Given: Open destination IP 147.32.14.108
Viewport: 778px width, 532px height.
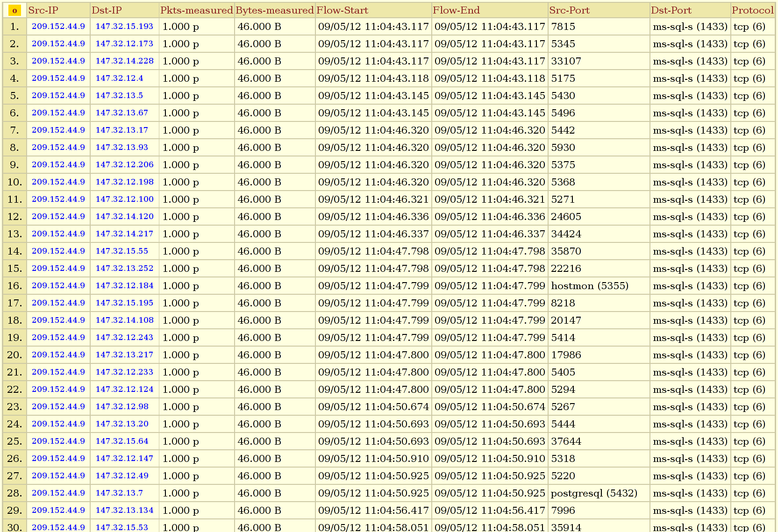Looking at the screenshot, I should pyautogui.click(x=124, y=320).
